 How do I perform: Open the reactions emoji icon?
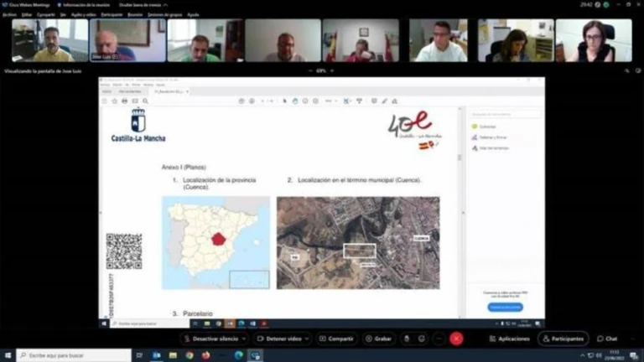click(x=423, y=339)
